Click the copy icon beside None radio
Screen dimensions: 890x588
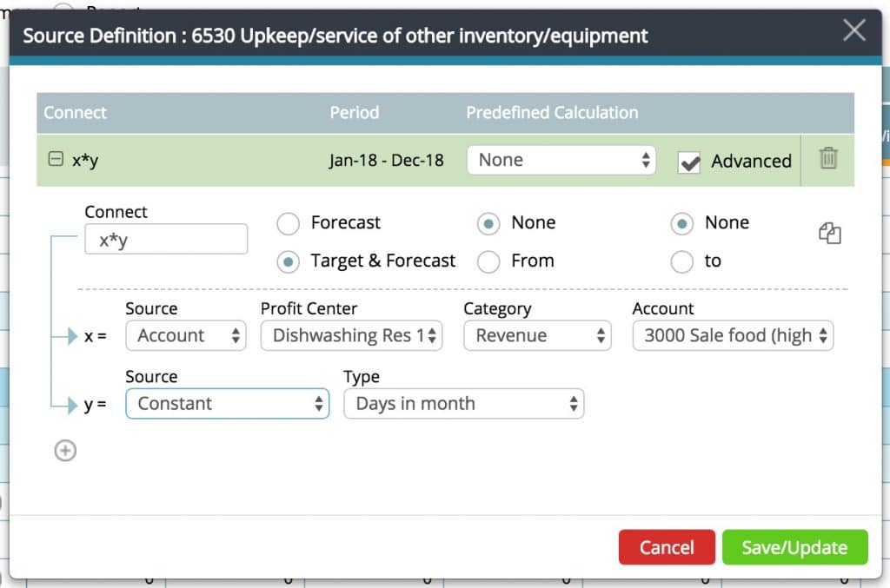[829, 233]
